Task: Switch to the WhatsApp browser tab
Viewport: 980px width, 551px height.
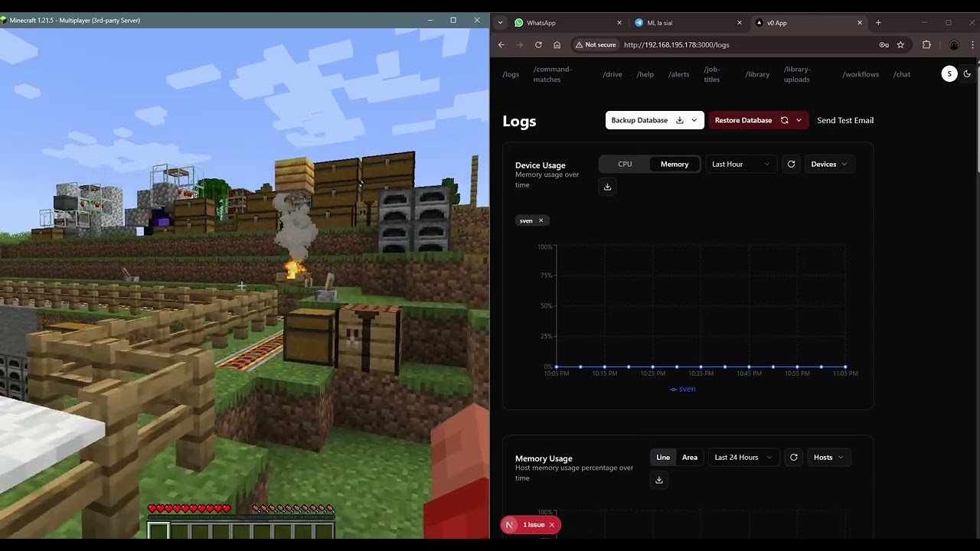Action: (x=541, y=23)
